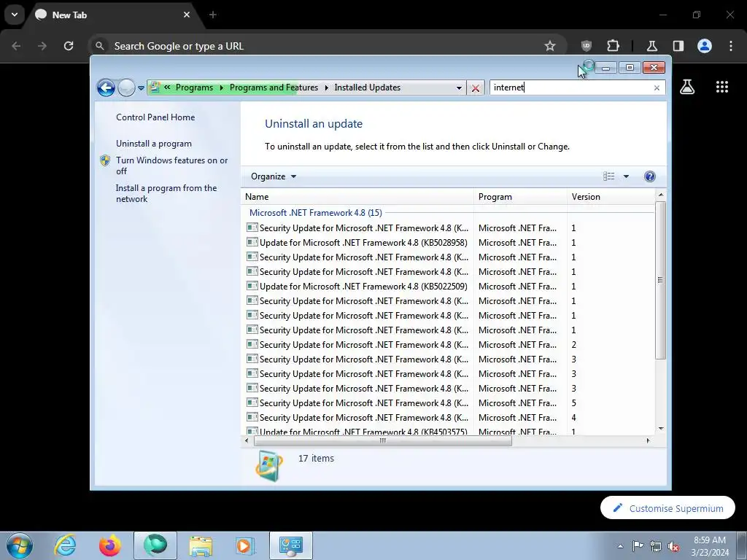The width and height of the screenshot is (747, 560).
Task: Bookmark this tab with star icon
Action: (550, 46)
